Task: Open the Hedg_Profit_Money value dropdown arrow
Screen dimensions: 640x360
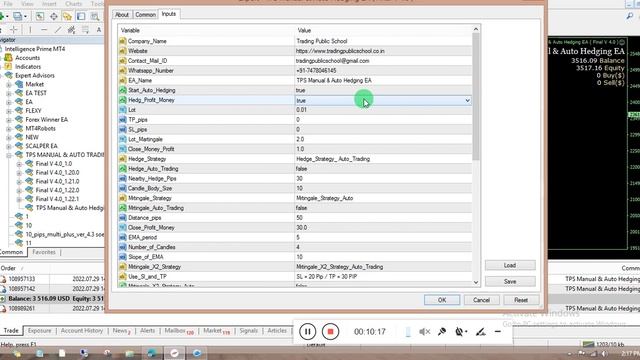Action: point(467,100)
